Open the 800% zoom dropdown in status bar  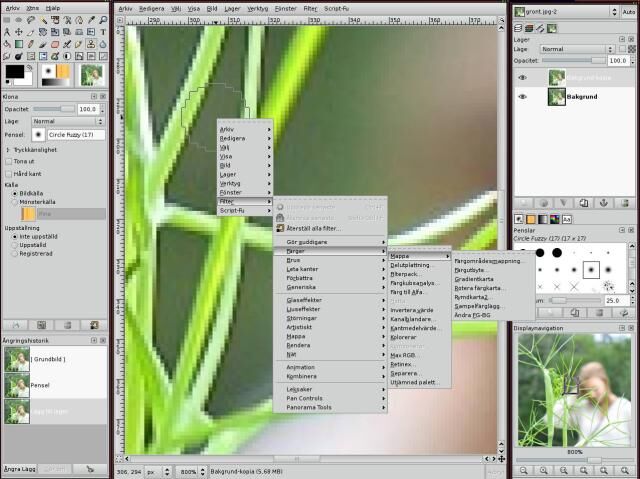click(188, 470)
